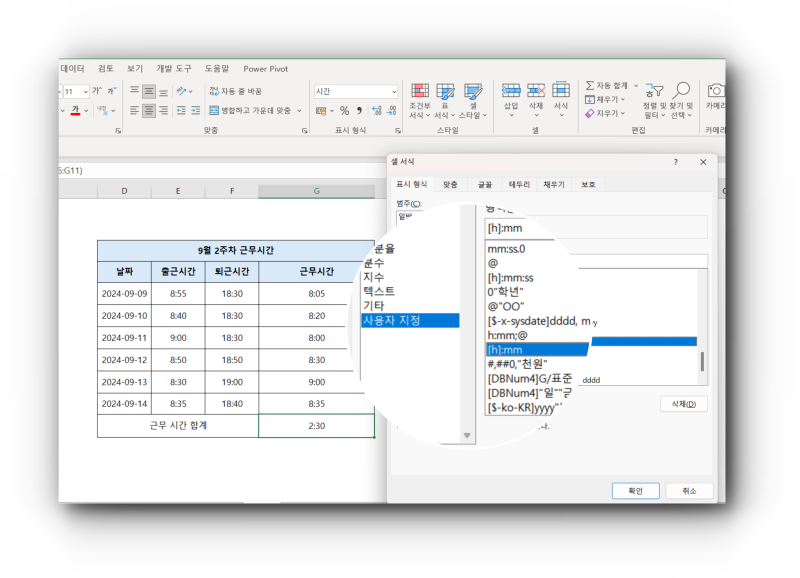Viewport: 800px width, 578px height.
Task: Open the font size 11 dropdown
Action: (85, 92)
